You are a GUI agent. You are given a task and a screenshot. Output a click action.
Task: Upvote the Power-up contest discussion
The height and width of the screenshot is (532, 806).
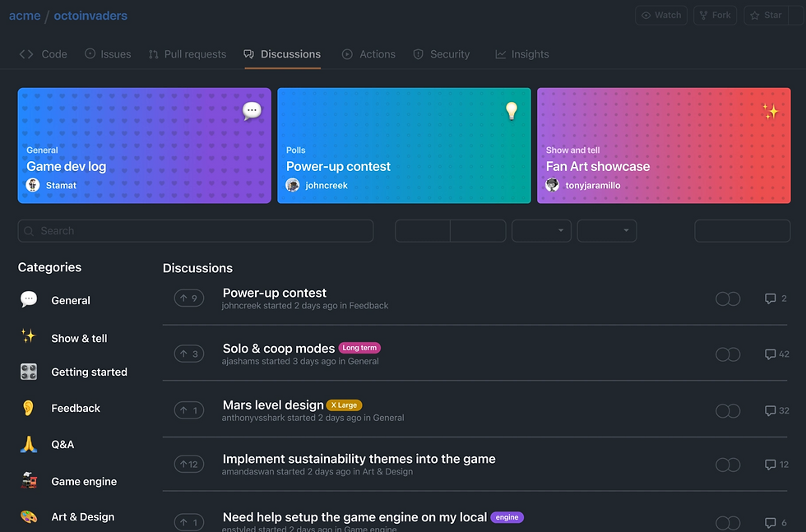point(189,298)
